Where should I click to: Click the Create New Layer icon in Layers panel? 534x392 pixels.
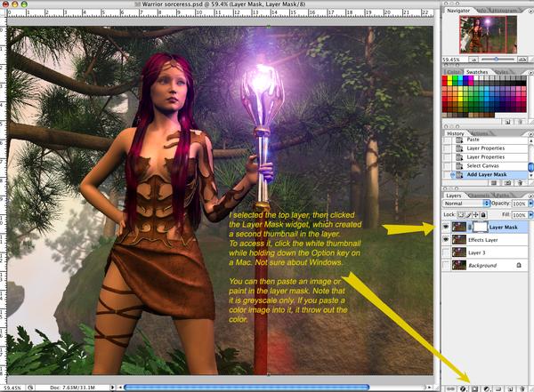click(510, 388)
